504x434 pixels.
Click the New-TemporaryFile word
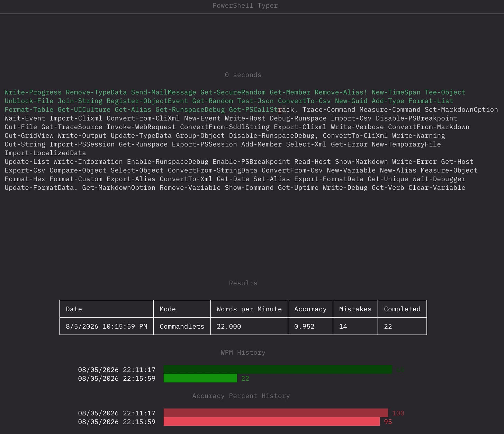pos(406,144)
